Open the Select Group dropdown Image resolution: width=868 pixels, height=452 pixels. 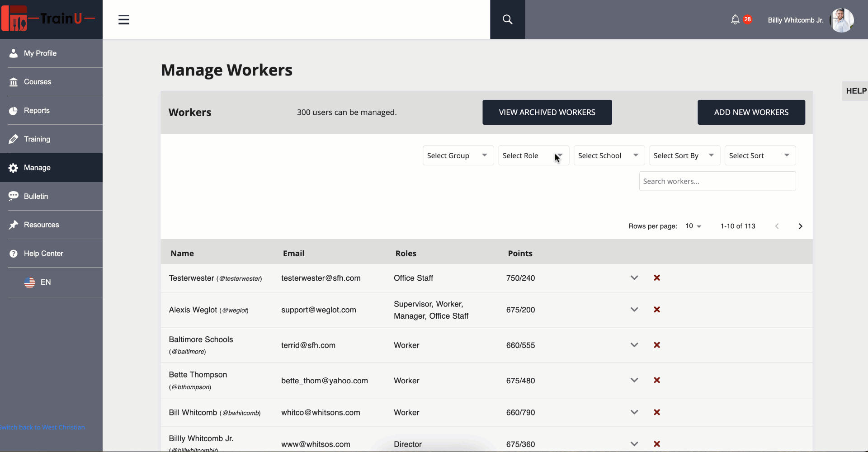point(458,155)
